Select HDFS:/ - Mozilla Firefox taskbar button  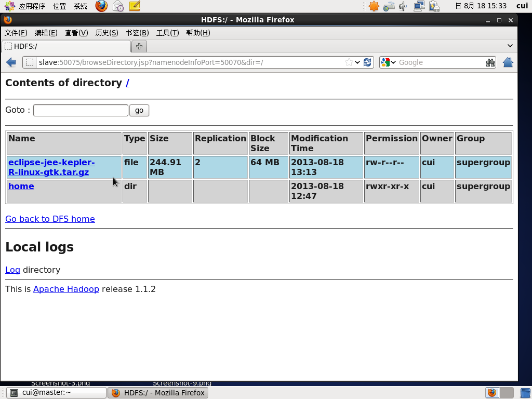coord(158,393)
